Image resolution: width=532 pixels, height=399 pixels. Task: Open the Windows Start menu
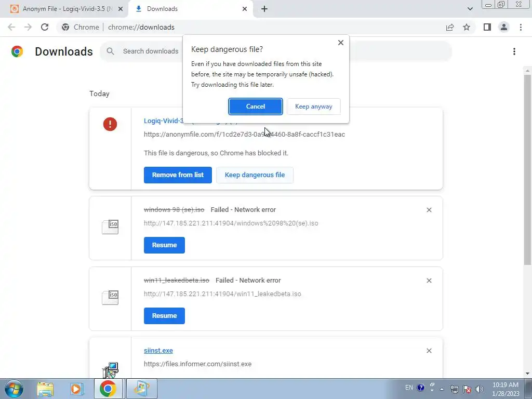pos(14,389)
